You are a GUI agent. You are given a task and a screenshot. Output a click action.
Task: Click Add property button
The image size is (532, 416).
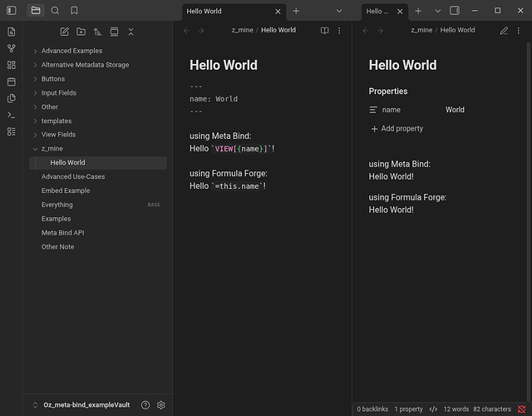tap(397, 129)
